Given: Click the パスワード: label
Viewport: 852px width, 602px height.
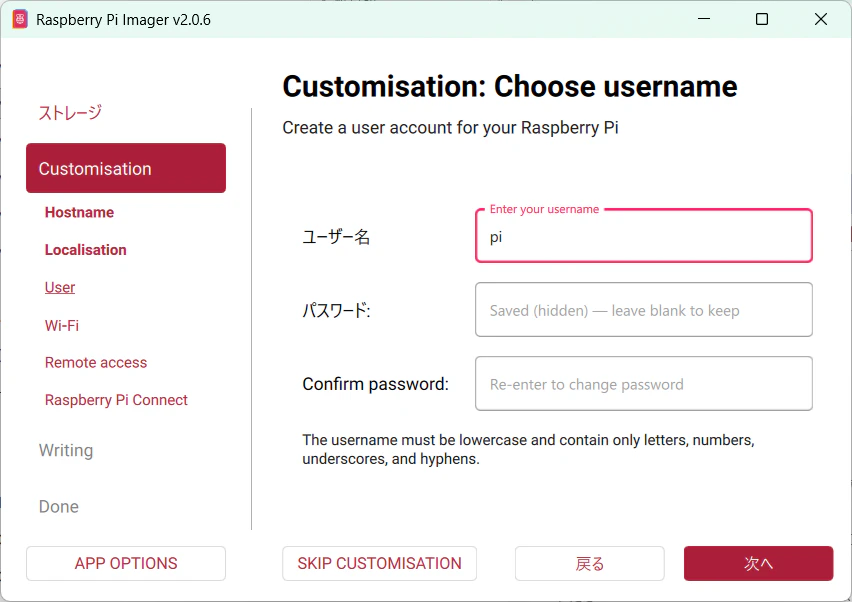Looking at the screenshot, I should [336, 311].
